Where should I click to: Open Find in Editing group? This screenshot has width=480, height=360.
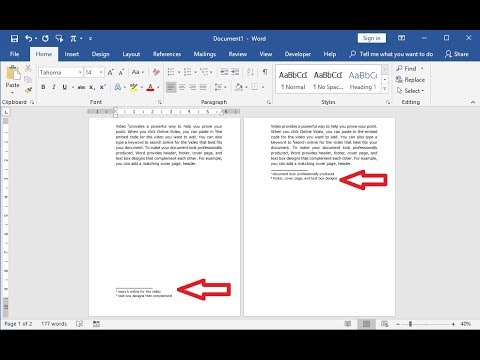tap(406, 68)
